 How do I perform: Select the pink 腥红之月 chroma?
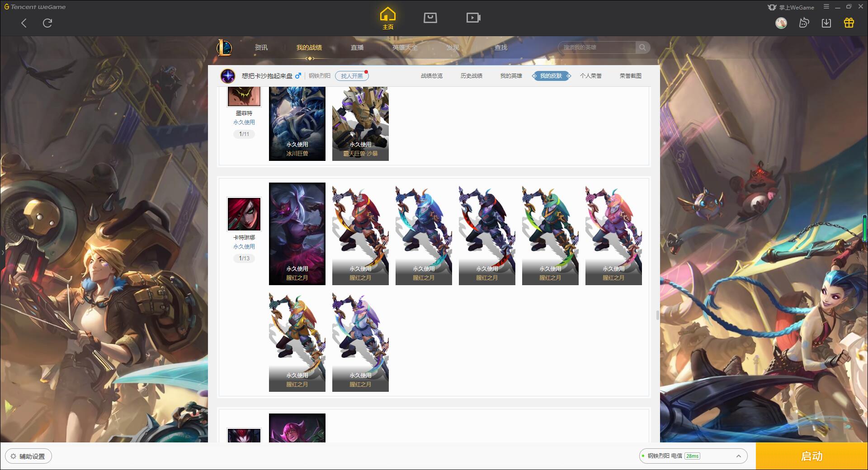pyautogui.click(x=613, y=234)
